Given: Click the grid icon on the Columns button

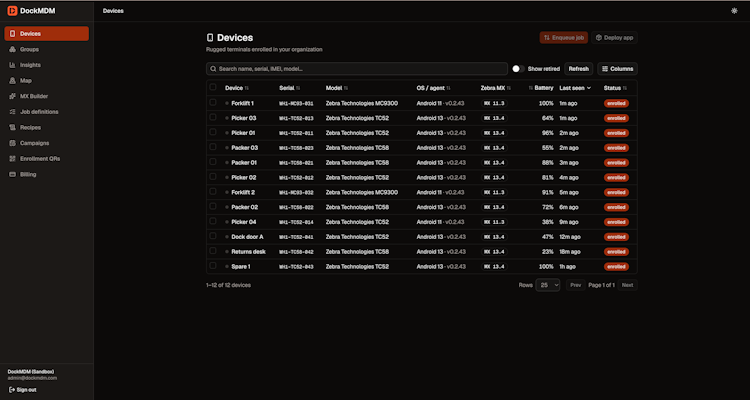Looking at the screenshot, I should 605,69.
